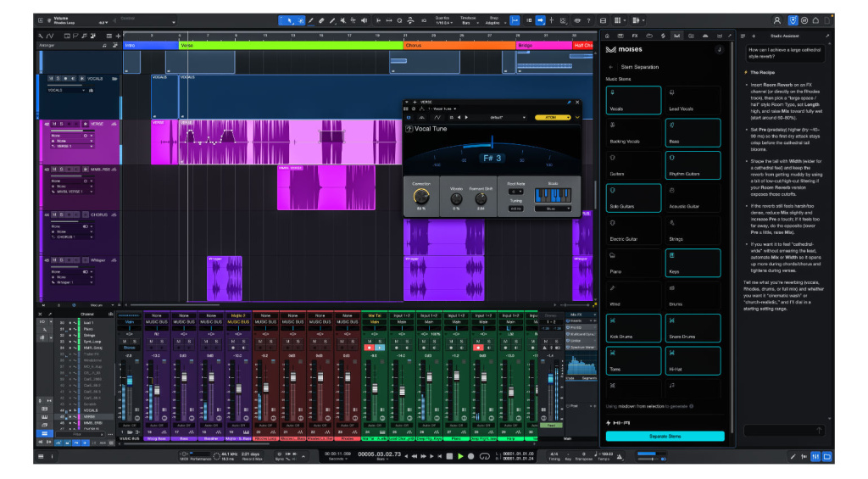Viewport: 868px width, 479px height.
Task: Click the Verse arranger section
Action: pos(291,46)
